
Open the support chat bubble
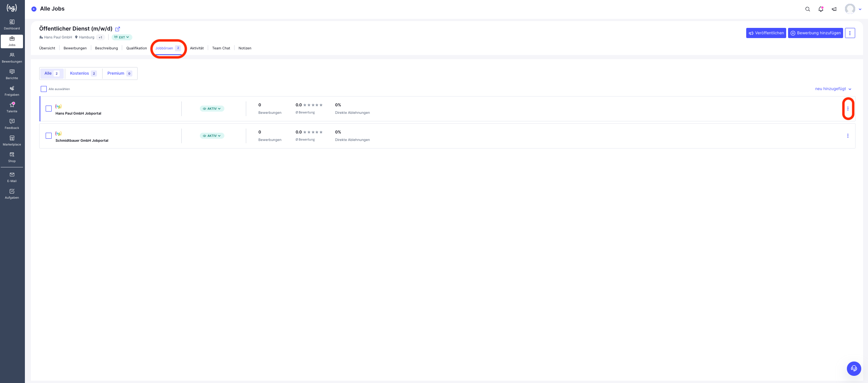854,369
